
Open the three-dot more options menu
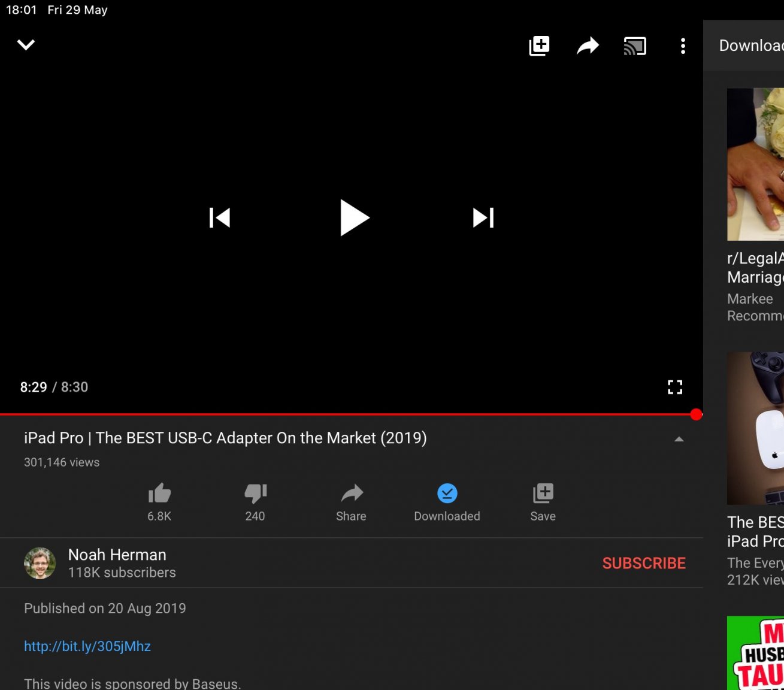683,46
